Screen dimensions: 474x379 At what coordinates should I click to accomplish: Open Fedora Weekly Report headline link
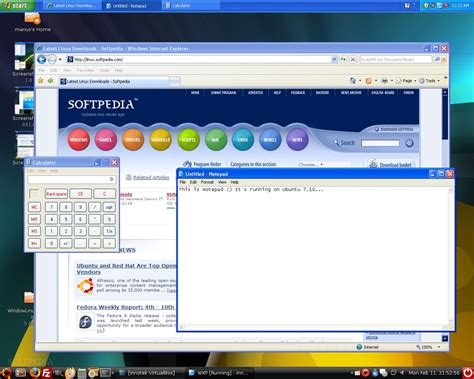tap(125, 307)
